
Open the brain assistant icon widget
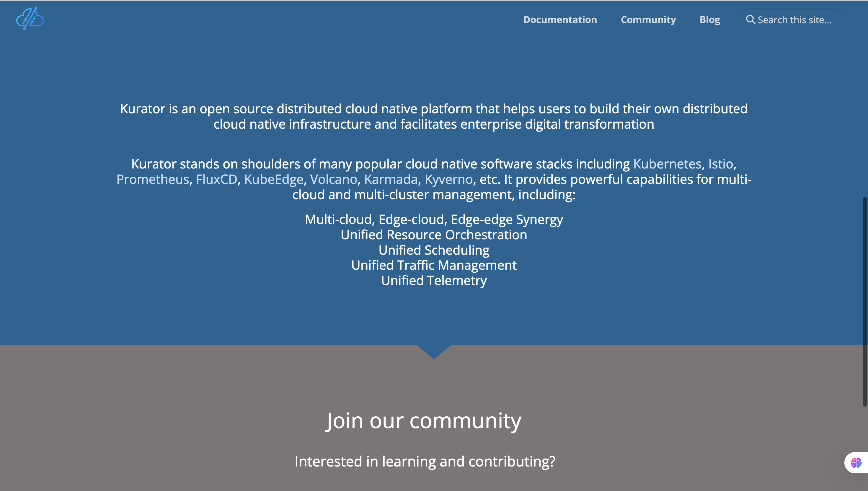(856, 463)
